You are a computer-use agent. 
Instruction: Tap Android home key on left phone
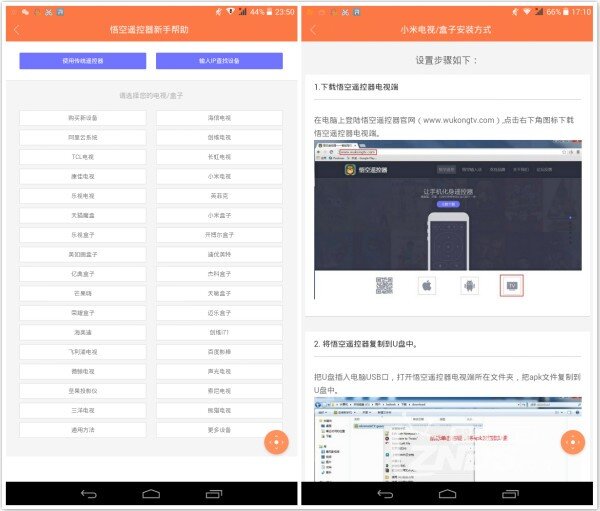(151, 494)
